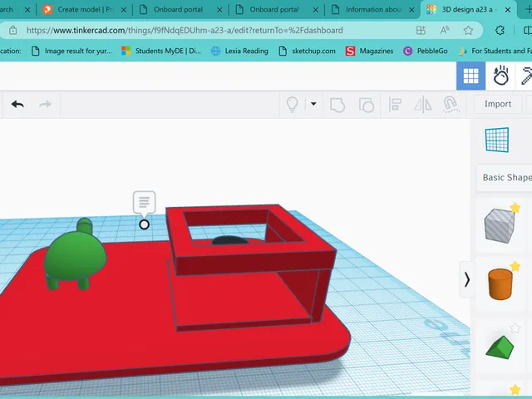Open Lexia Reading bookmark
Viewport: 532px width, 399px height.
pos(239,51)
